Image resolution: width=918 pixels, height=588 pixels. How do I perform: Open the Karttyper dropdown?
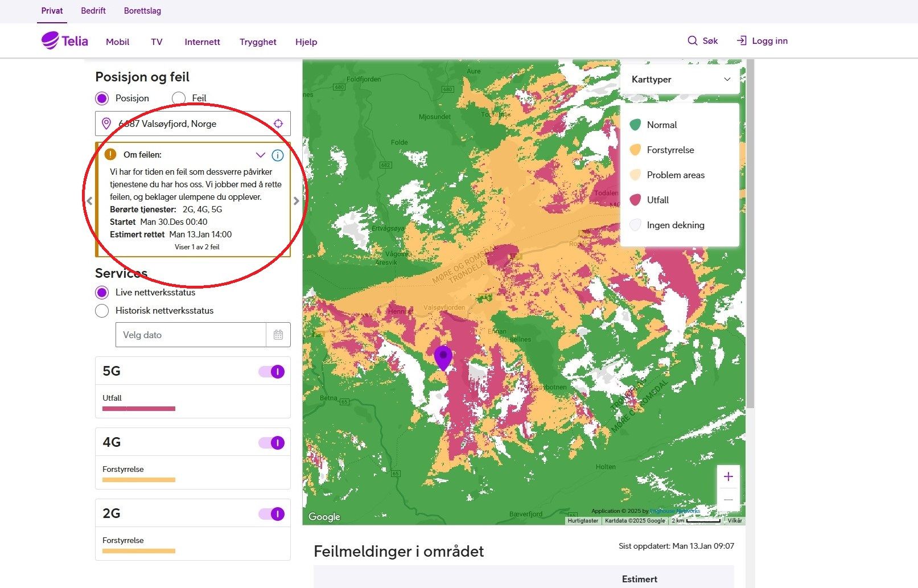680,80
